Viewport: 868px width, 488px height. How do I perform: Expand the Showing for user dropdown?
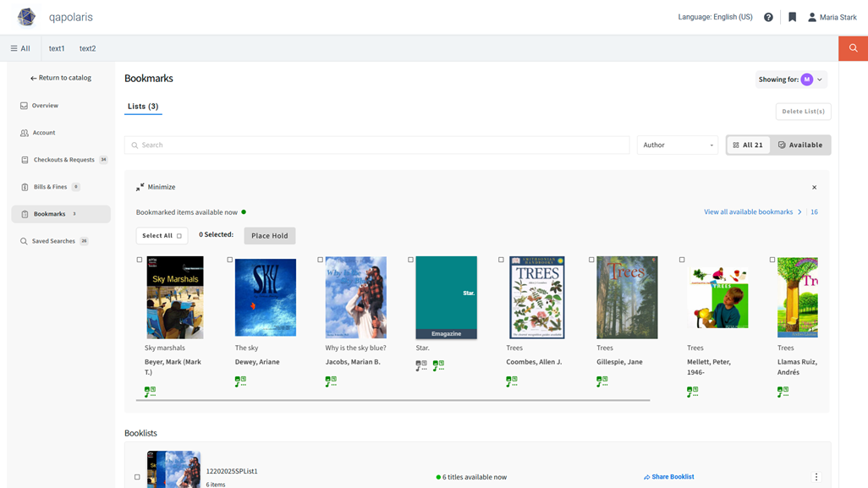(791, 80)
